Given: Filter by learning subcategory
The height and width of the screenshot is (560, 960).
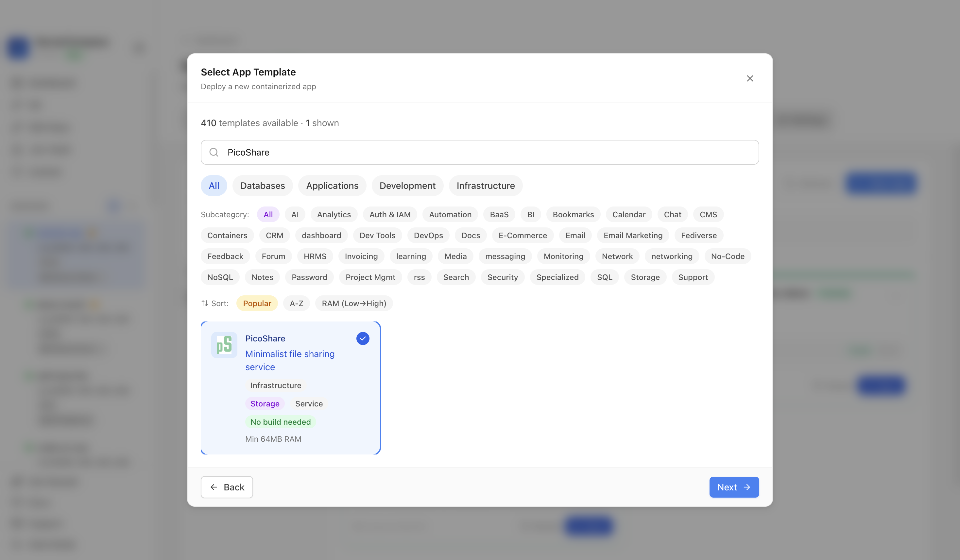Looking at the screenshot, I should click(x=411, y=256).
